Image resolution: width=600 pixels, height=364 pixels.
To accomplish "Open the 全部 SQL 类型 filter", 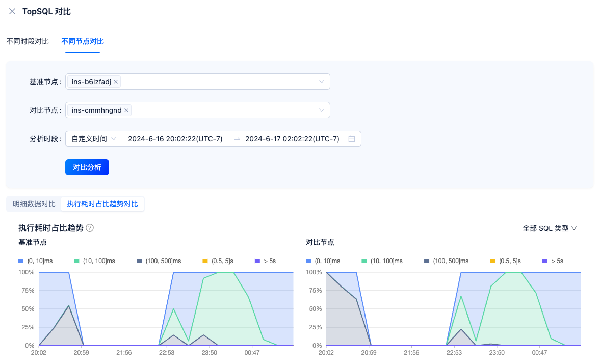I will tap(550, 228).
